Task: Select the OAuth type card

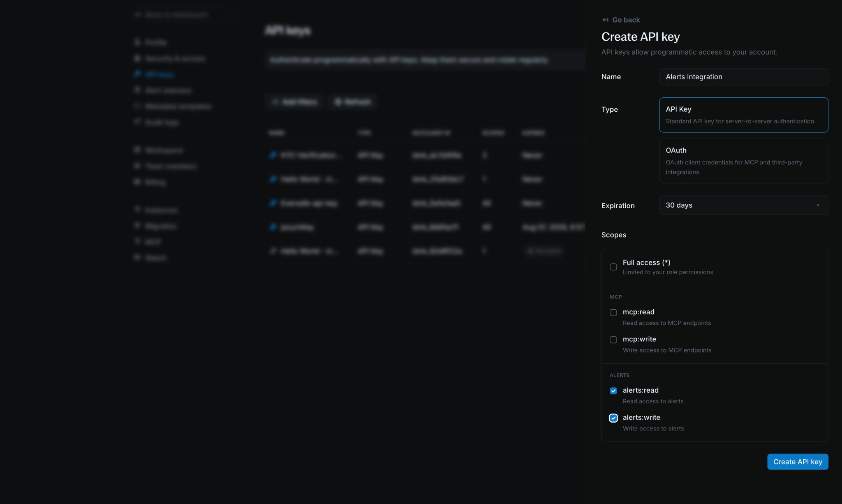Action: coord(743,161)
